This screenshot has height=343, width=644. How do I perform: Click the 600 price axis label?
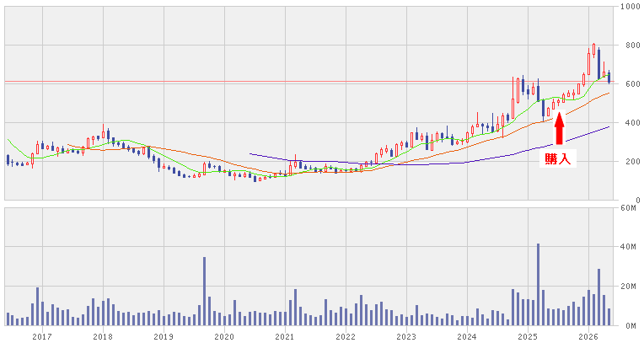(633, 83)
